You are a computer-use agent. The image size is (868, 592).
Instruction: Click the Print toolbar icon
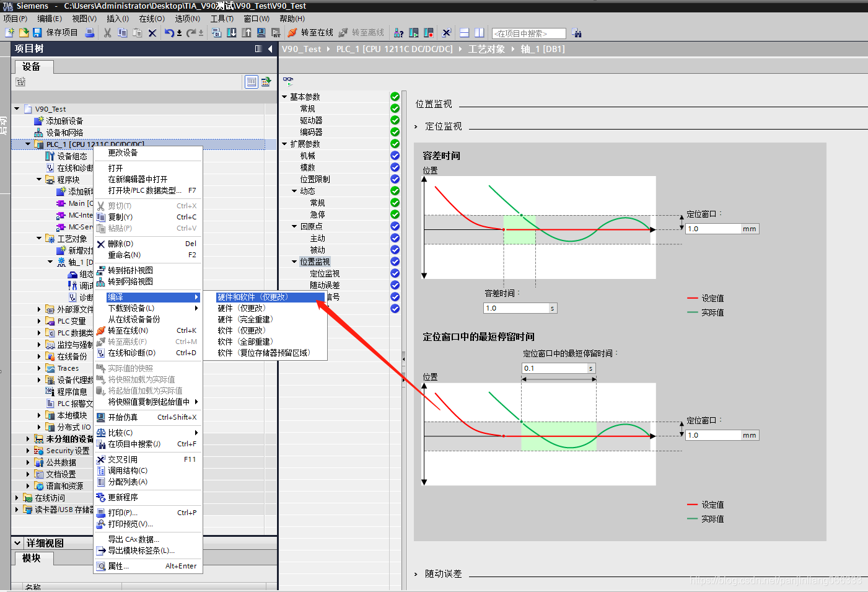point(90,33)
